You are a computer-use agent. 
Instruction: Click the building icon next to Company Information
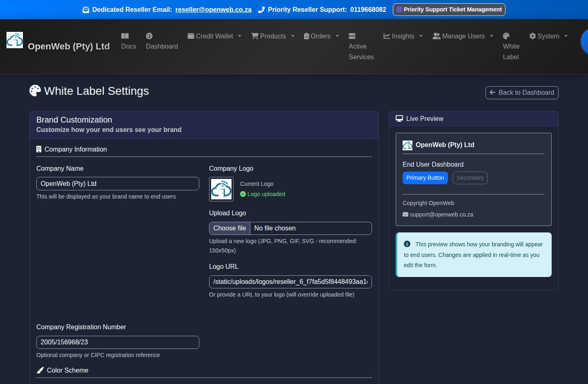coord(39,150)
